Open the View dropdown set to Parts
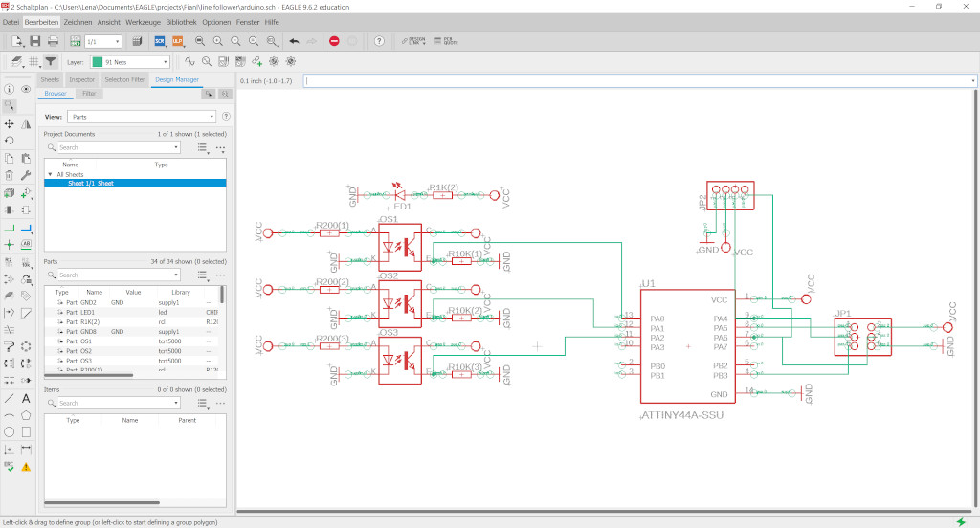 142,117
